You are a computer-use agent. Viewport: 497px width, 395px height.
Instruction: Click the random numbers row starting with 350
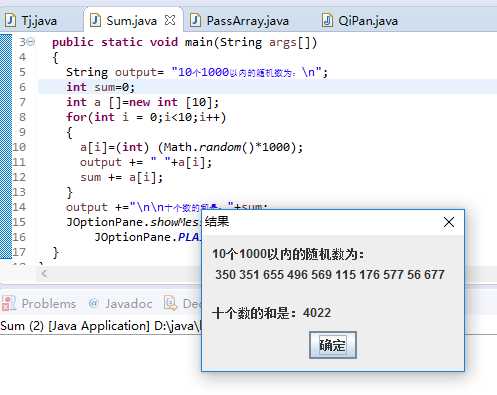(330, 275)
